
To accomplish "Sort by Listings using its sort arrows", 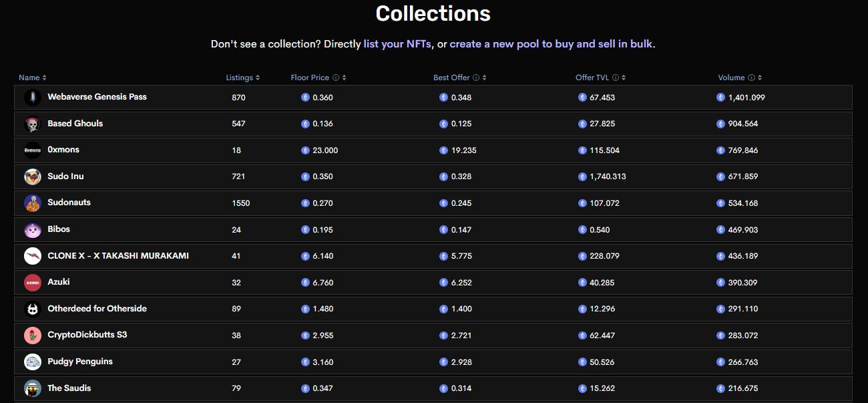I will coord(258,78).
